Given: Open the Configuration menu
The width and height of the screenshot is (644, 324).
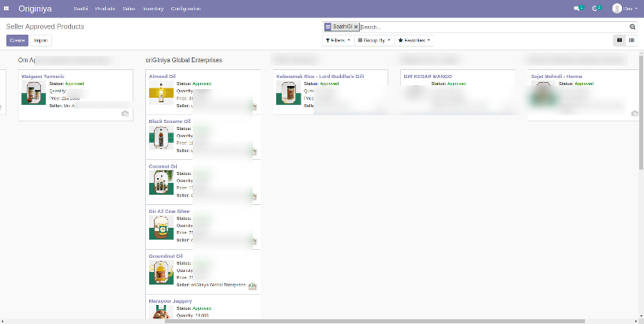Looking at the screenshot, I should pos(185,9).
